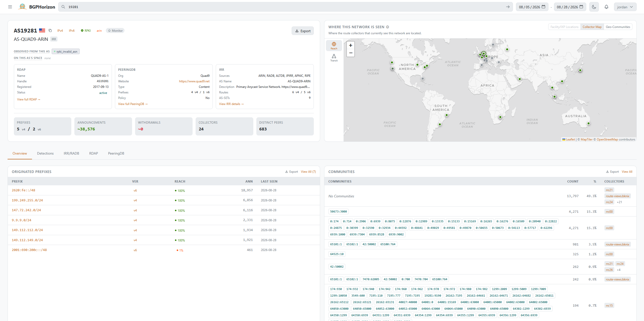Viewport: 644px width, 321px height.
Task: Open the MapTiler attribution link
Action: (587, 139)
